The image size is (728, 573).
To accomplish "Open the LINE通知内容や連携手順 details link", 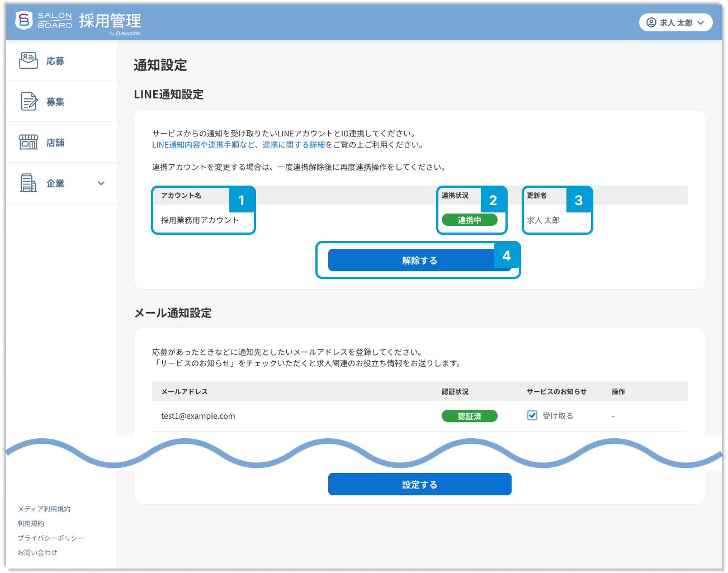I will pos(238,145).
